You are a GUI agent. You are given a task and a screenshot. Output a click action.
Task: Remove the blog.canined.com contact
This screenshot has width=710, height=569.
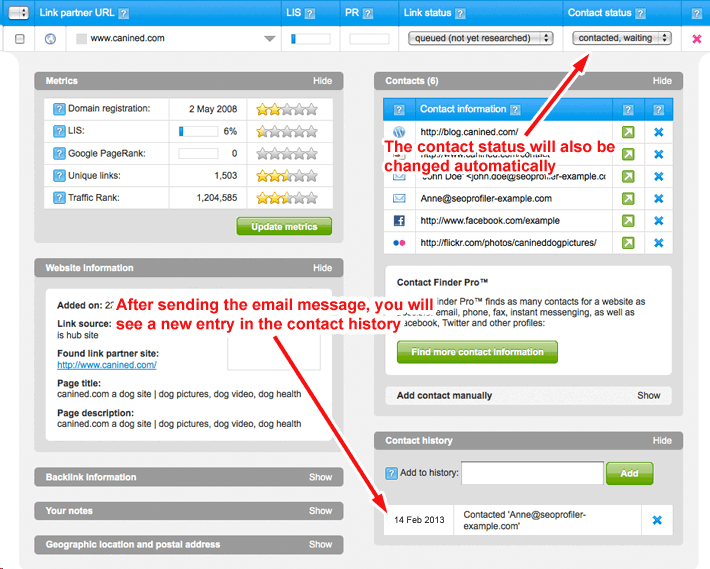click(x=659, y=132)
